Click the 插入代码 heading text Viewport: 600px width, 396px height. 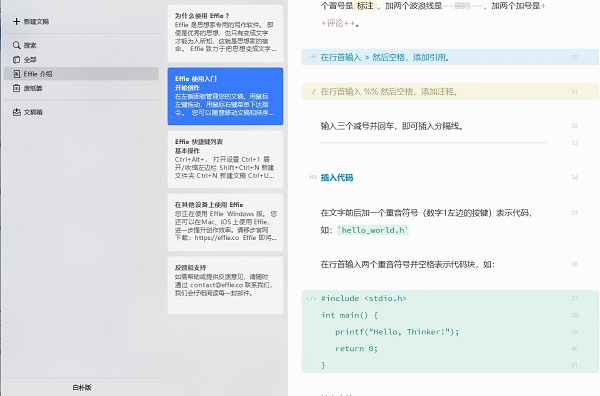coord(337,178)
